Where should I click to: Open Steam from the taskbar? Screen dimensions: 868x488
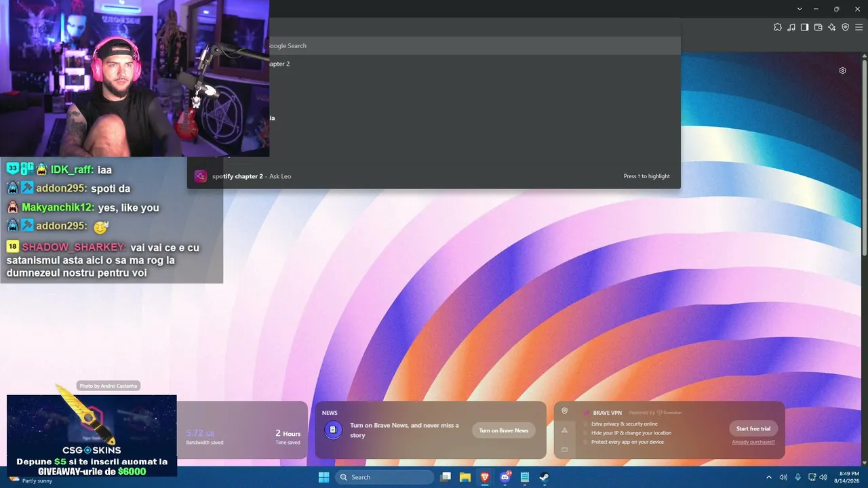tap(544, 477)
